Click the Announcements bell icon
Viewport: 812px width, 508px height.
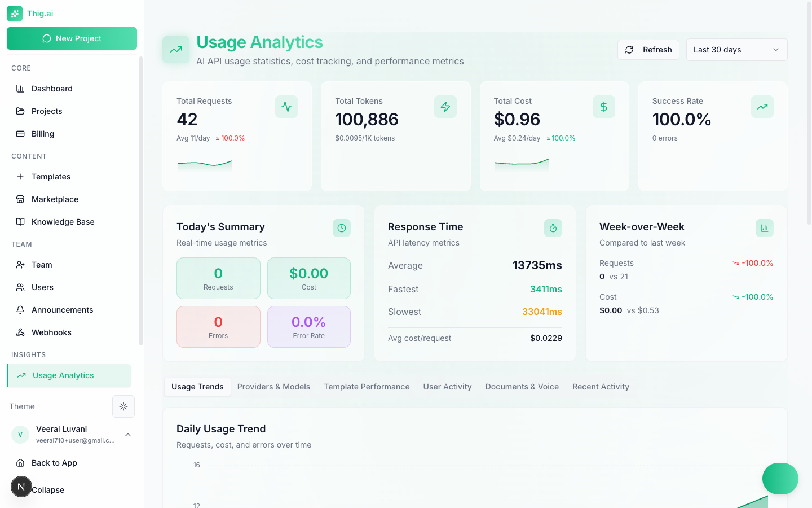click(19, 309)
